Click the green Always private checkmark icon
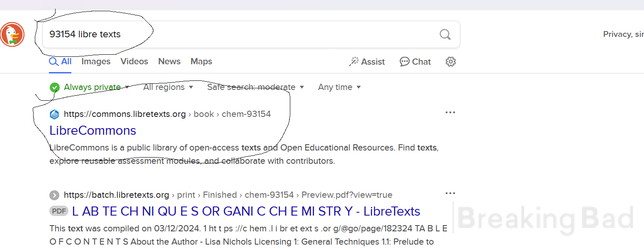The height and width of the screenshot is (250, 644). point(54,87)
